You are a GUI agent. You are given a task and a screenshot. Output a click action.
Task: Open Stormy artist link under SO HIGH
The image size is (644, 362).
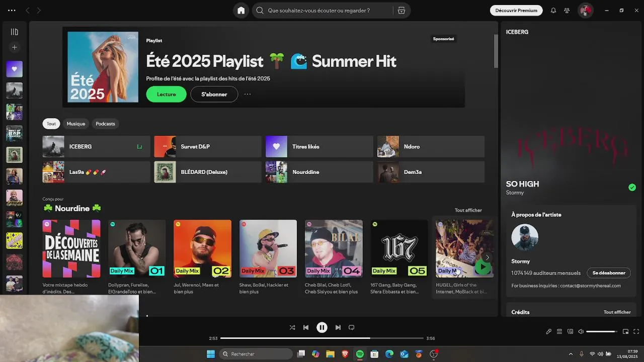click(515, 193)
